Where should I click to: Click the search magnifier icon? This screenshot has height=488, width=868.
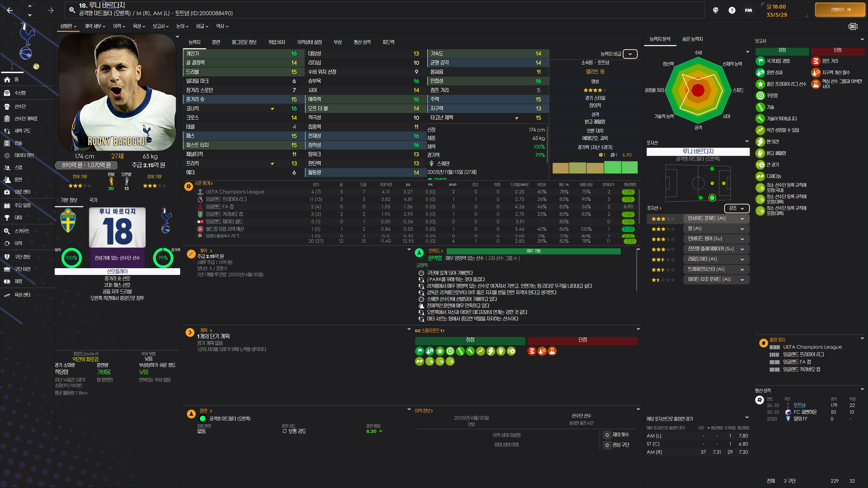(72, 10)
